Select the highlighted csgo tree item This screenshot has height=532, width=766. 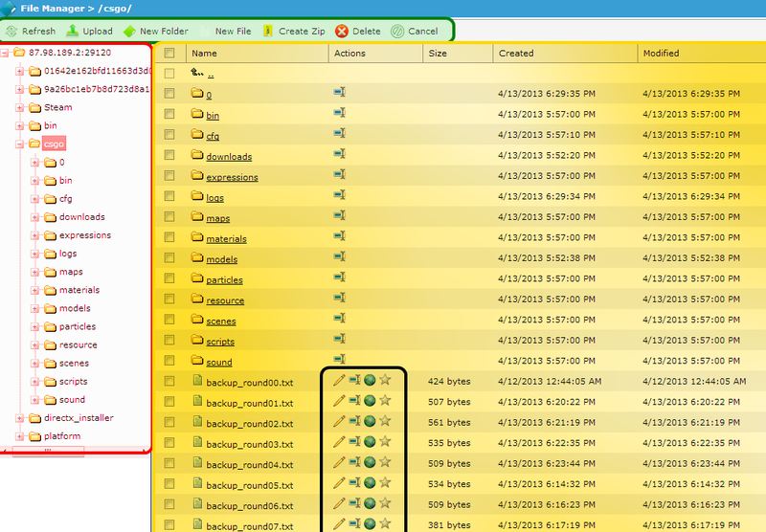point(54,144)
